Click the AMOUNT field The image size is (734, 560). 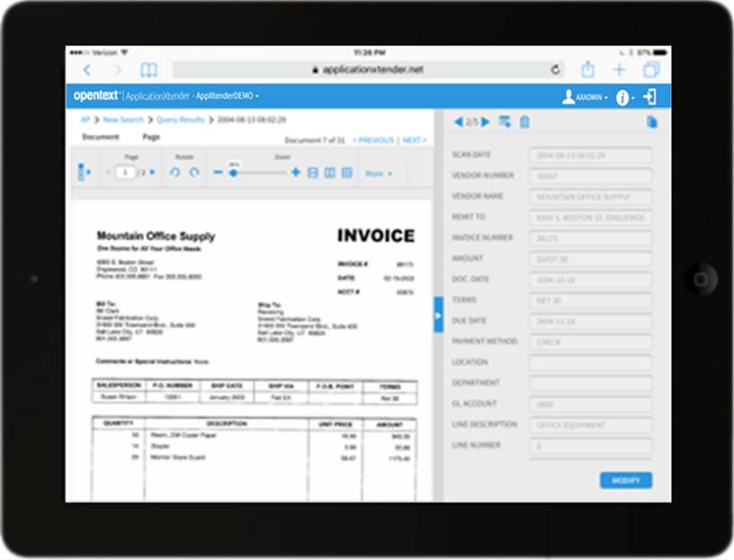pos(591,259)
